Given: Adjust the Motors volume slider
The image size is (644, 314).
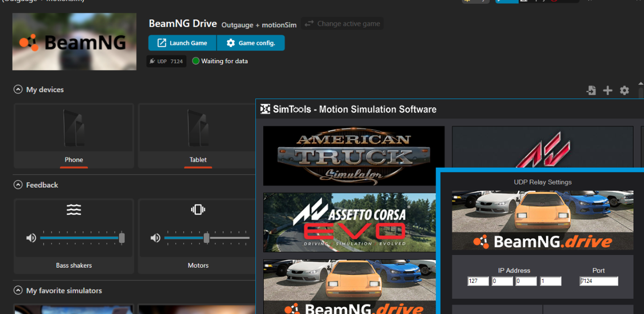Looking at the screenshot, I should pos(206,238).
